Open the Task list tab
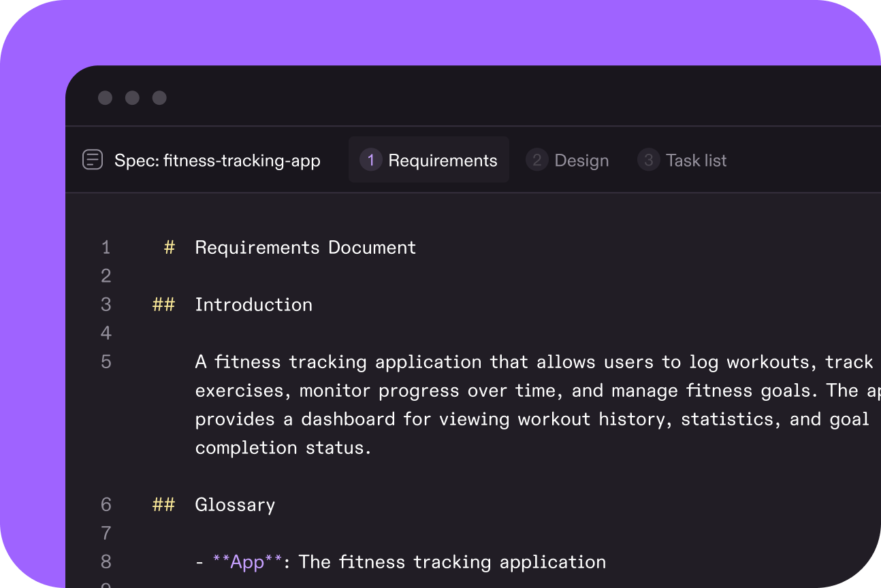Viewport: 881px width, 588px height. point(696,159)
